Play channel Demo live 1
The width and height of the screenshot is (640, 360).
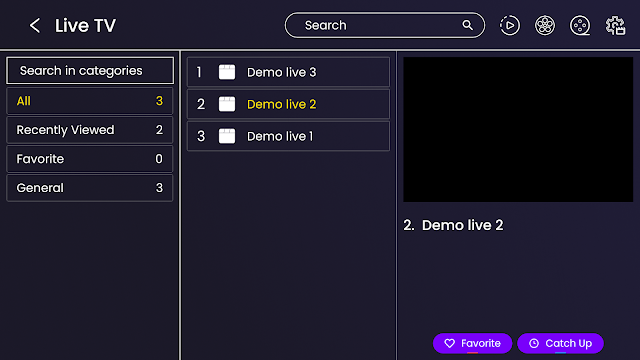pyautogui.click(x=288, y=136)
